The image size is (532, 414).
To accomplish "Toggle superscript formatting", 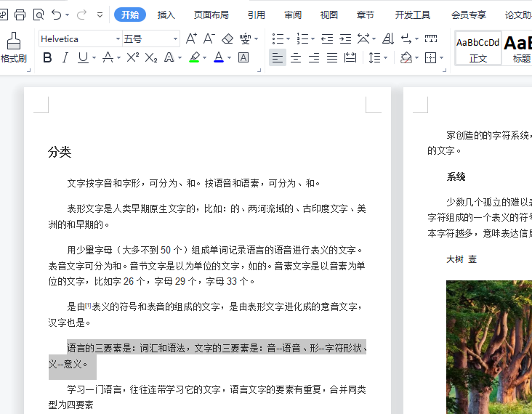I will click(x=133, y=57).
